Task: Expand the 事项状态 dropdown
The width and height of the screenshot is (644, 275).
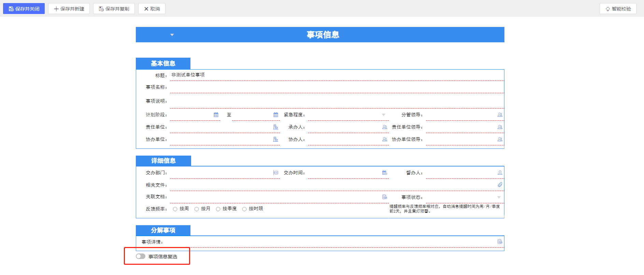Action: pos(499,197)
